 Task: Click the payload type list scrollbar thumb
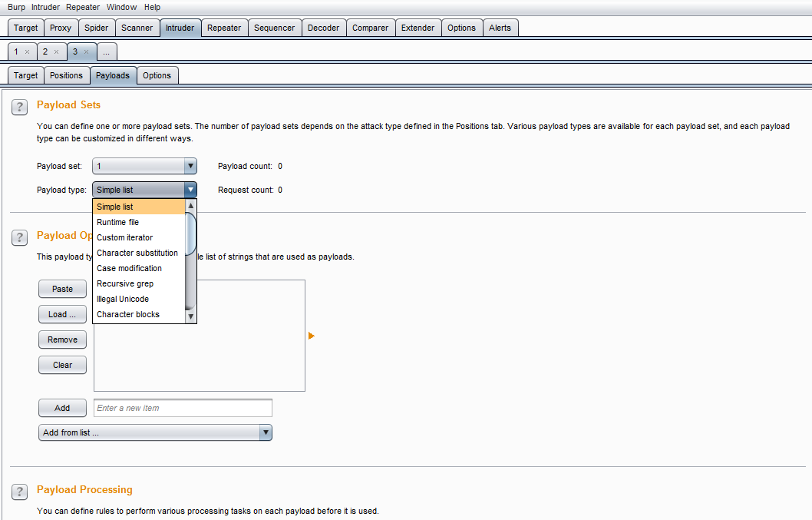click(190, 234)
